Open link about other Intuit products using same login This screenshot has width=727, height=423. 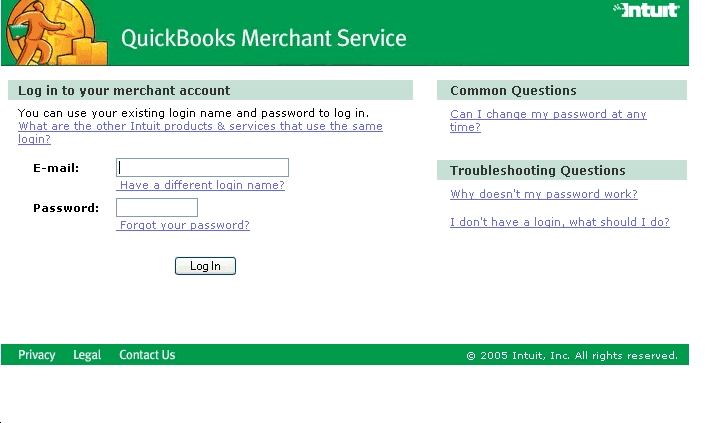coord(200,132)
